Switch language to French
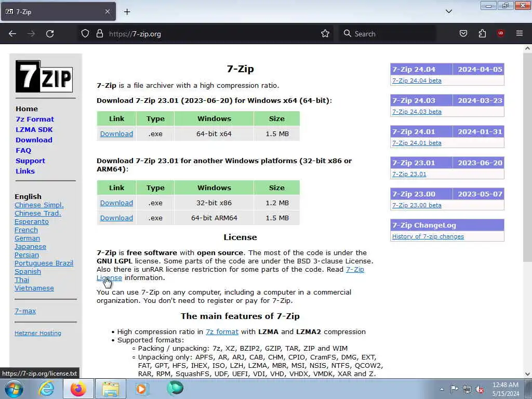 (x=26, y=230)
